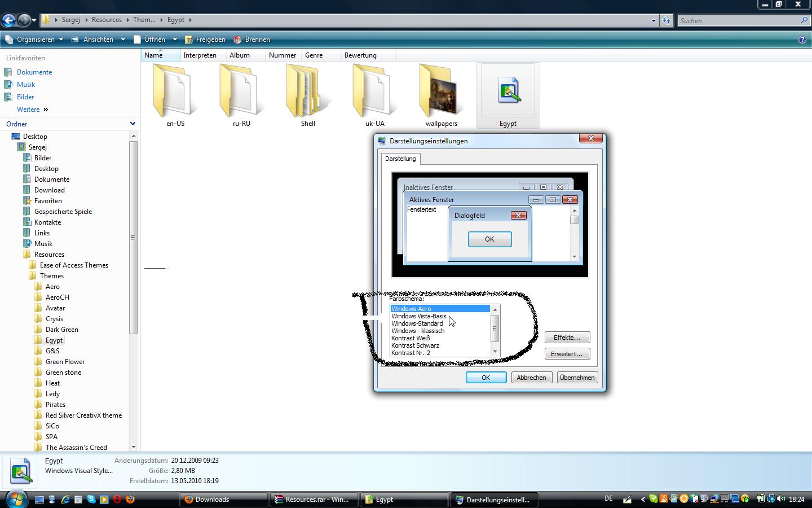Click Show Desktop in quick launch

tap(39, 500)
